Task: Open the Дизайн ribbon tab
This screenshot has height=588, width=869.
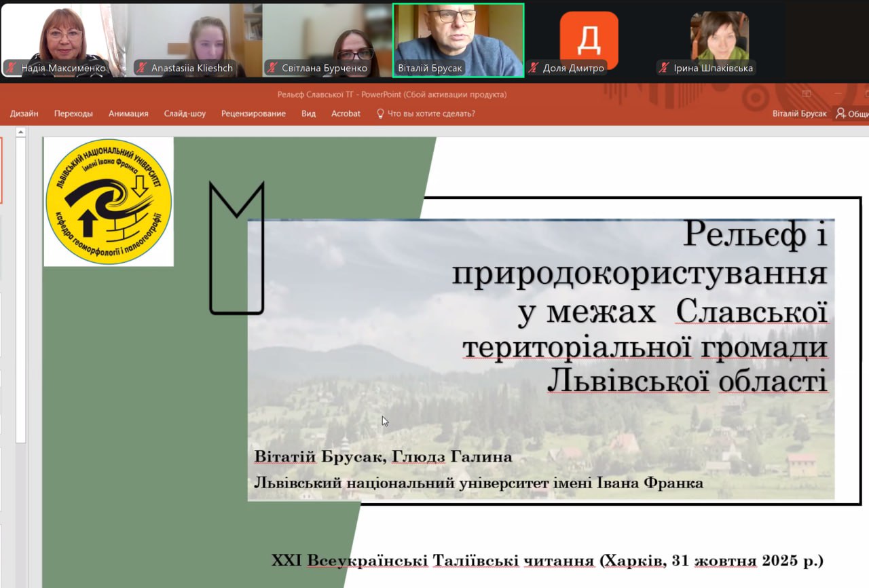Action: tap(24, 113)
